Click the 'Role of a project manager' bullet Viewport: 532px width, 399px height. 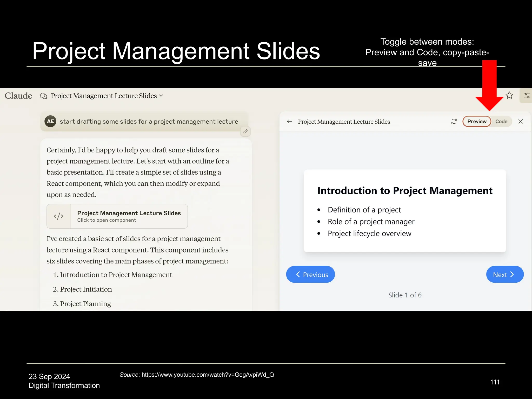[x=371, y=222]
